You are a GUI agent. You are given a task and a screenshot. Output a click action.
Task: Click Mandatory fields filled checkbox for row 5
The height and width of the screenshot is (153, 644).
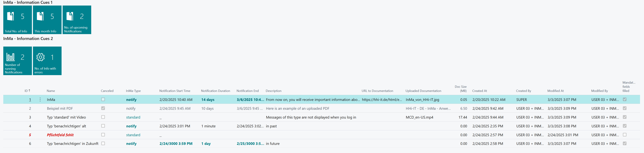coord(625,134)
